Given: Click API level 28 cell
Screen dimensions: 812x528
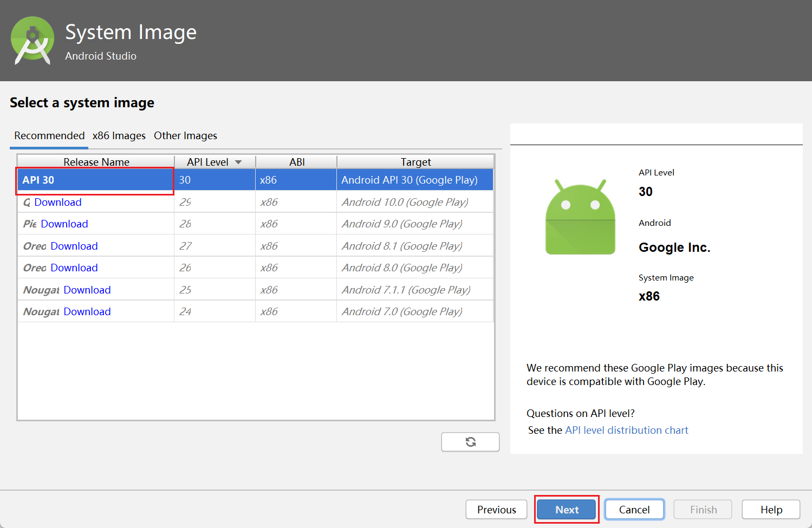Looking at the screenshot, I should (x=215, y=224).
